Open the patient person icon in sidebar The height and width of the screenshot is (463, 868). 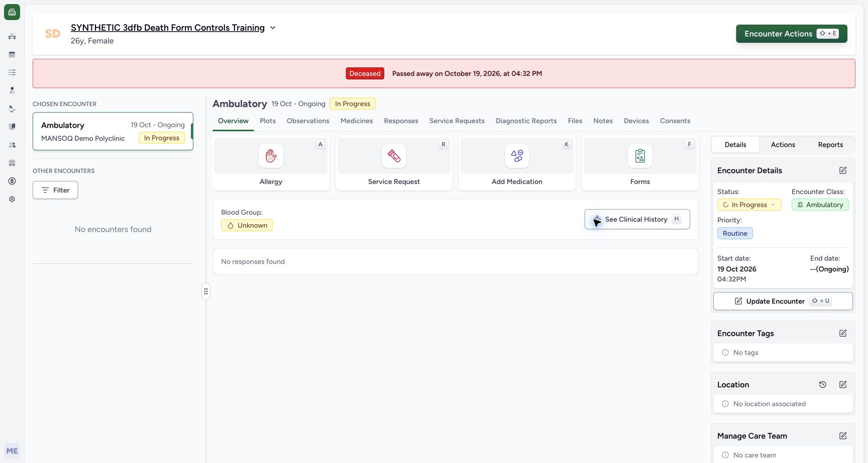pyautogui.click(x=12, y=90)
